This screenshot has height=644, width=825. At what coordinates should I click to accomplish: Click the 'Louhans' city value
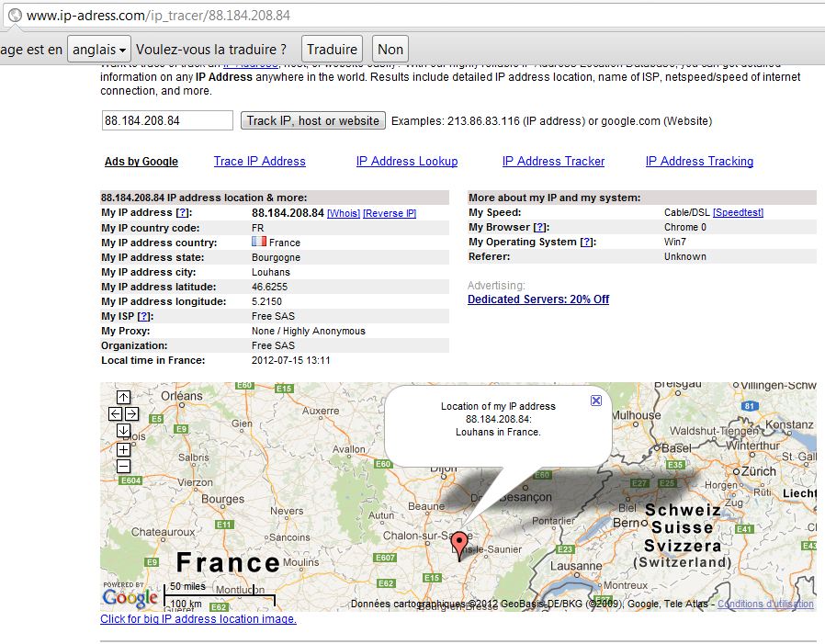pyautogui.click(x=271, y=272)
